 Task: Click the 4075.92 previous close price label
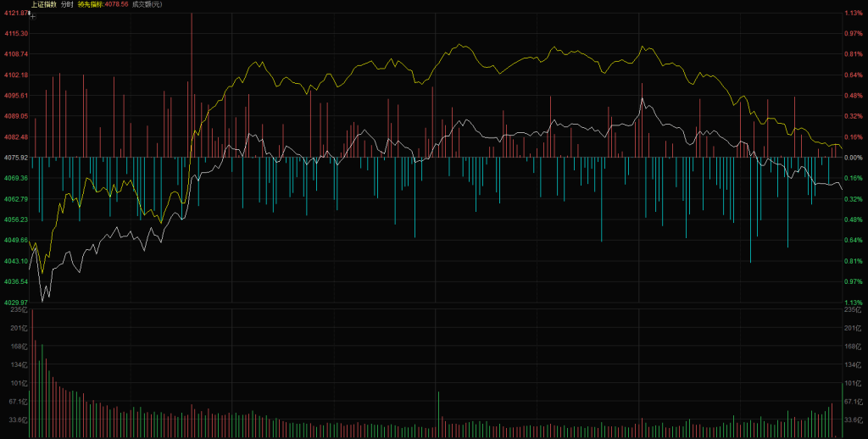click(x=15, y=158)
